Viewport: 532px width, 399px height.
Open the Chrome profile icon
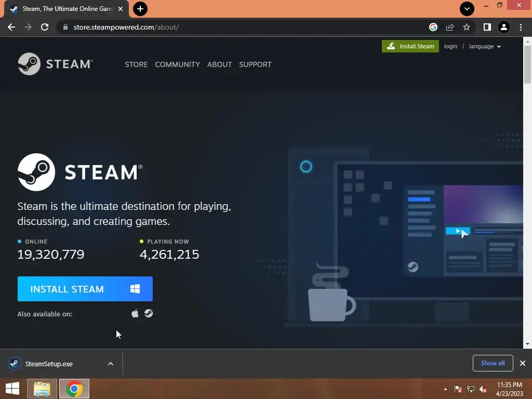click(504, 27)
